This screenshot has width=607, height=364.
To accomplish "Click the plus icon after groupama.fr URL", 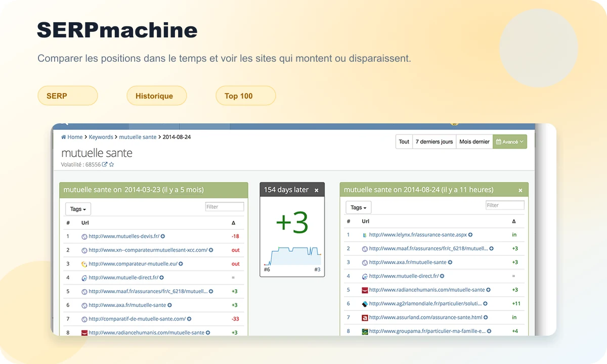I will [x=489, y=331].
